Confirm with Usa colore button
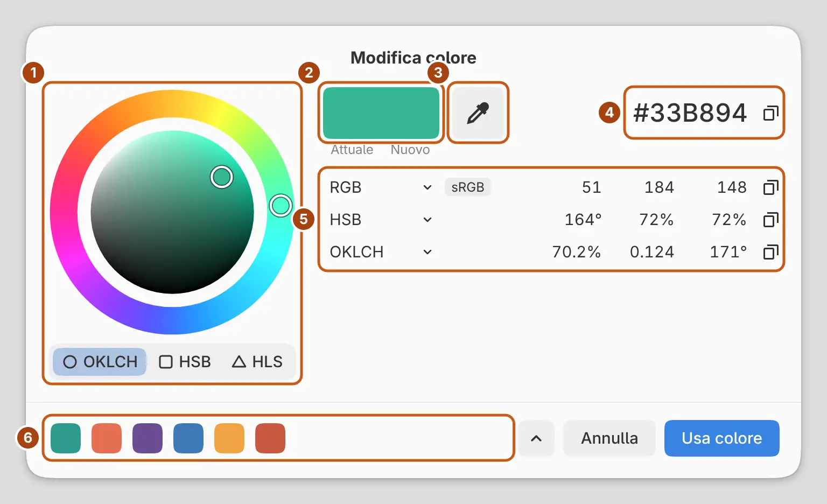827x504 pixels. pos(722,438)
